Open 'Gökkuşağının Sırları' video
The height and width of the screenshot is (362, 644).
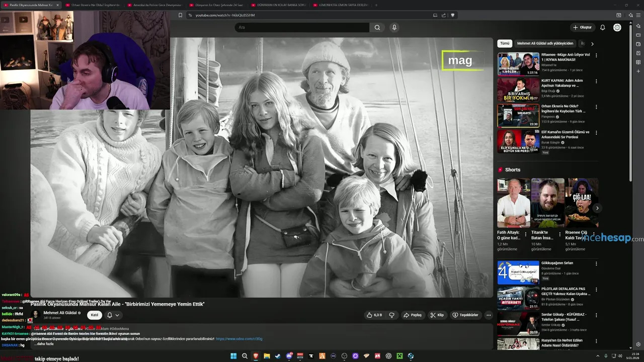click(518, 273)
